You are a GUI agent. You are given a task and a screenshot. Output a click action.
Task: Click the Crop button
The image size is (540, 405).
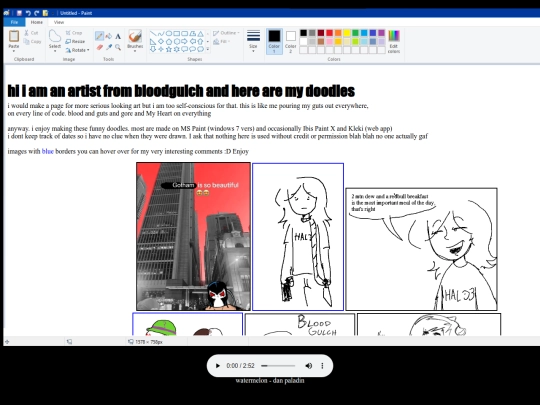pyautogui.click(x=74, y=33)
